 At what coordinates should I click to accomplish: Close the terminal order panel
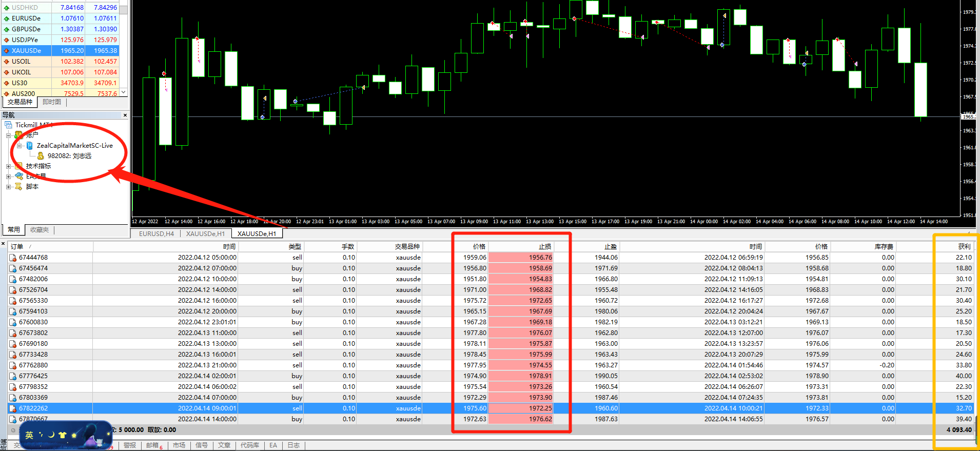point(3,244)
